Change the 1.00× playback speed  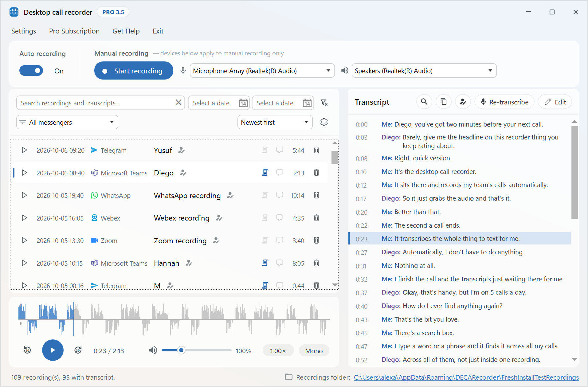point(278,351)
